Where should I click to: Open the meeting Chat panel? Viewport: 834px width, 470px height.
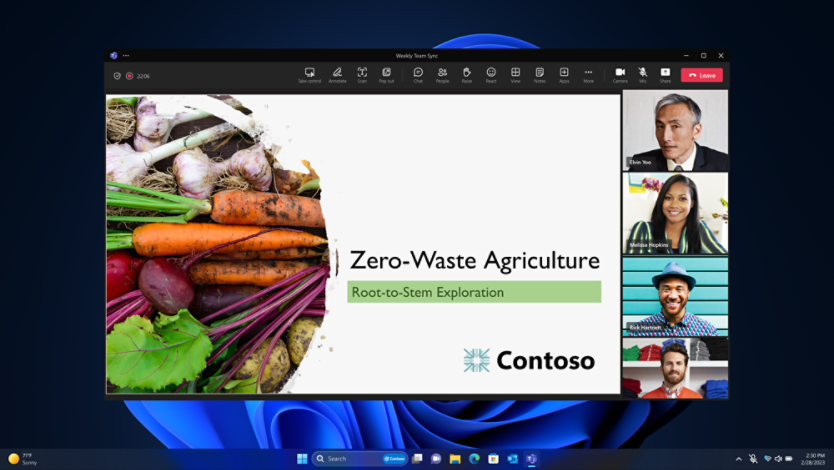[x=418, y=73]
